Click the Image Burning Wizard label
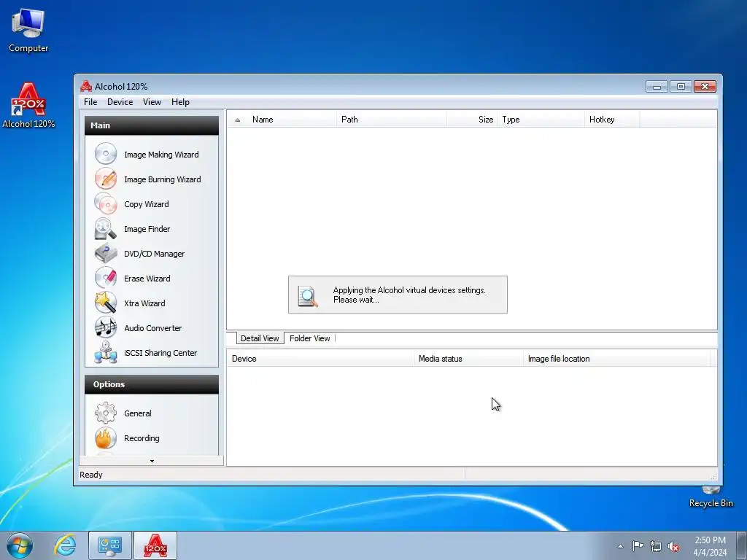Image resolution: width=747 pixels, height=560 pixels. point(163,179)
